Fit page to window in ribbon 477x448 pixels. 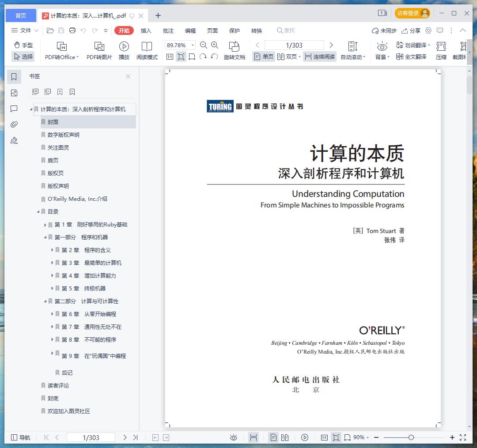181,57
